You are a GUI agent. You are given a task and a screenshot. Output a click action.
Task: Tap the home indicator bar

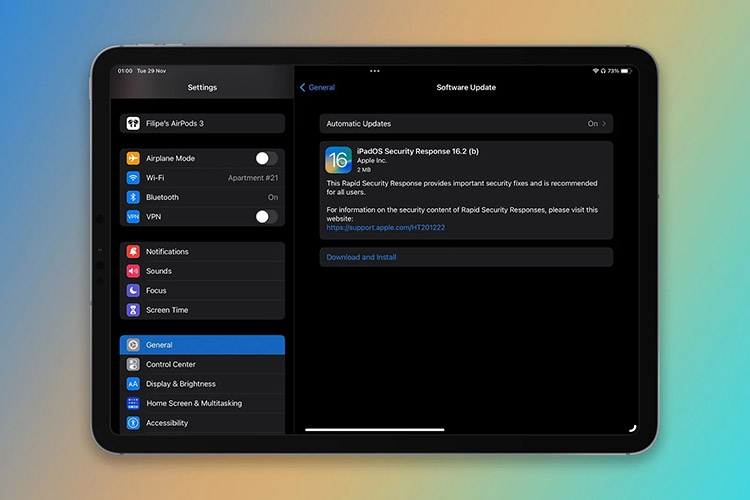375,430
